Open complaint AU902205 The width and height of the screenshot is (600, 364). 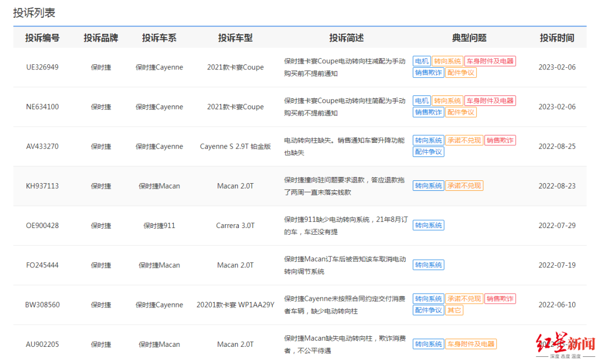42,345
